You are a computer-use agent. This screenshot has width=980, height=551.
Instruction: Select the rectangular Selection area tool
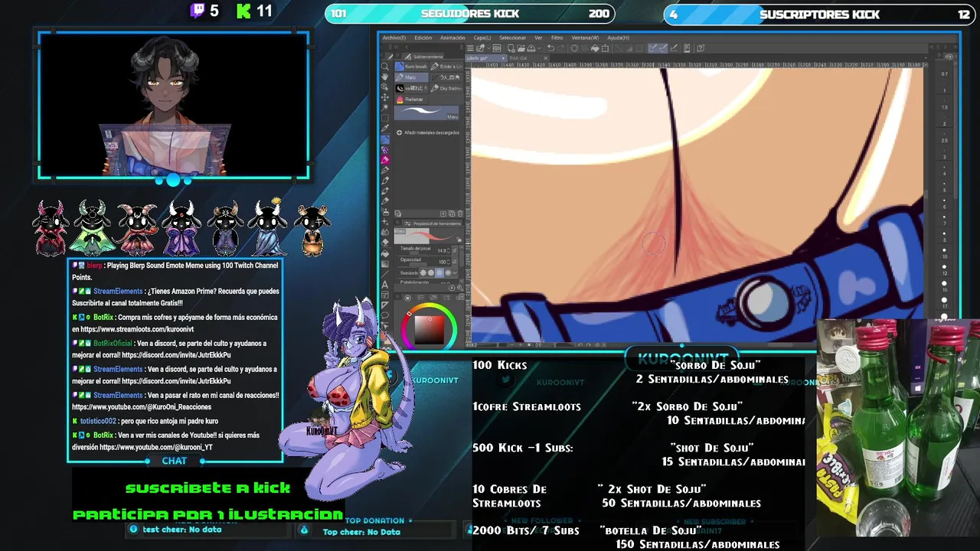pyautogui.click(x=384, y=118)
